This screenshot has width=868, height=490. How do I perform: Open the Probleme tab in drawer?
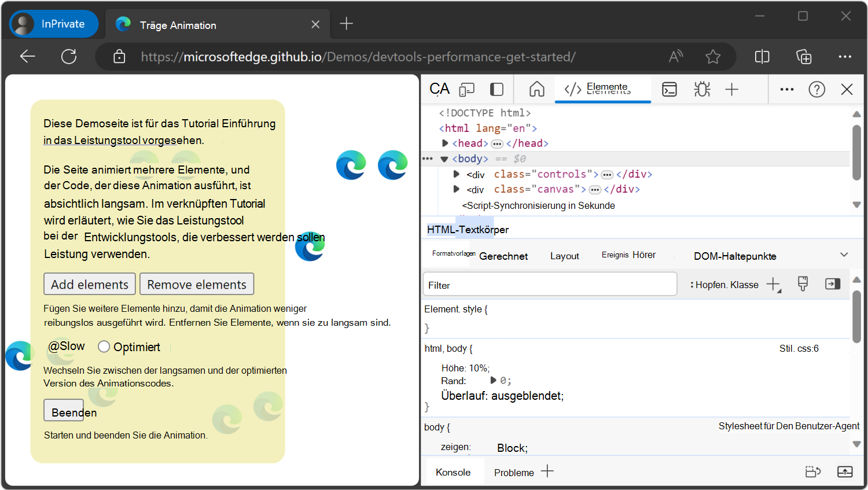[x=514, y=472]
